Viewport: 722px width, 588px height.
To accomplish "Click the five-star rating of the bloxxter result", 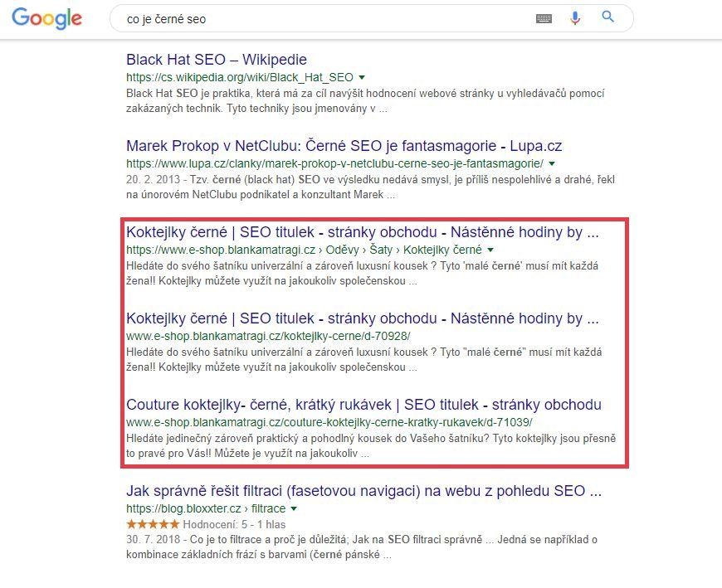I will pyautogui.click(x=153, y=524).
